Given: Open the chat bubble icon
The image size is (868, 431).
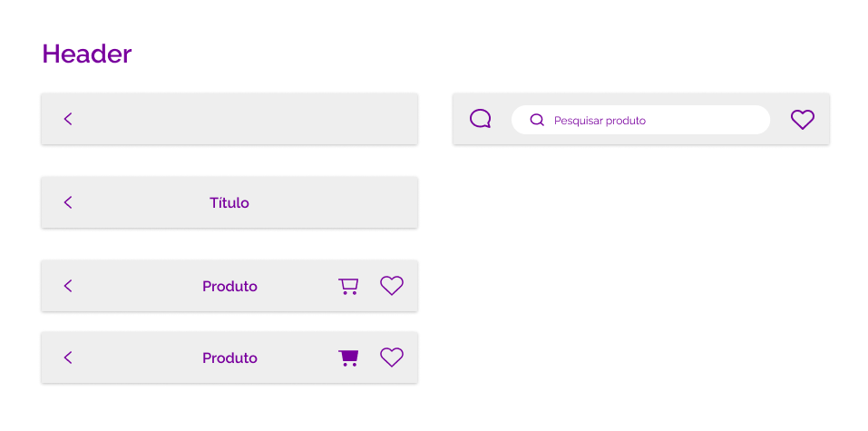Looking at the screenshot, I should tap(480, 119).
